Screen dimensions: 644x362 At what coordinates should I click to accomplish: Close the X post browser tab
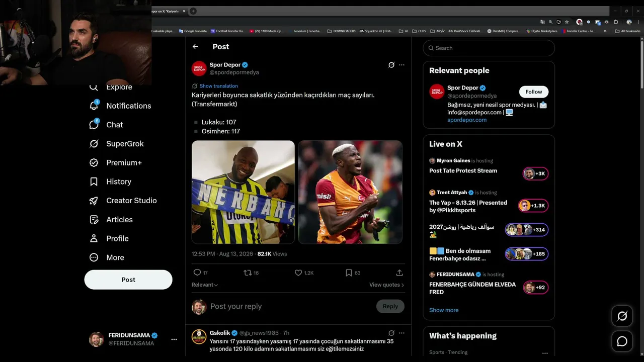[184, 11]
